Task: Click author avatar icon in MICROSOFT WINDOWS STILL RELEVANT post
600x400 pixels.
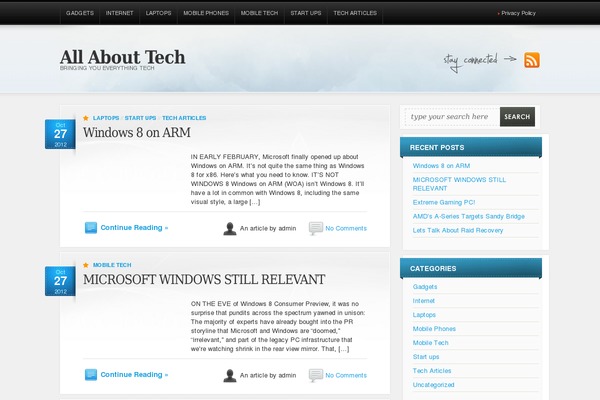Action: point(230,376)
